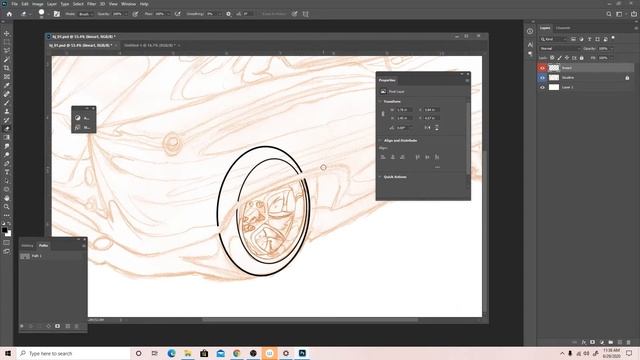Open the Opacity dropdown in options bar
640x360 pixels.
pyautogui.click(x=125, y=14)
